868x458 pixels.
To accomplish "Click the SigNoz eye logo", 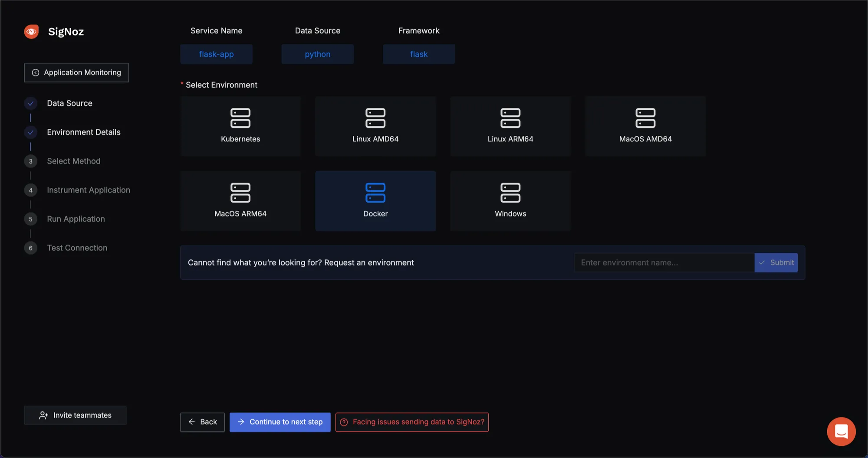I will point(31,31).
